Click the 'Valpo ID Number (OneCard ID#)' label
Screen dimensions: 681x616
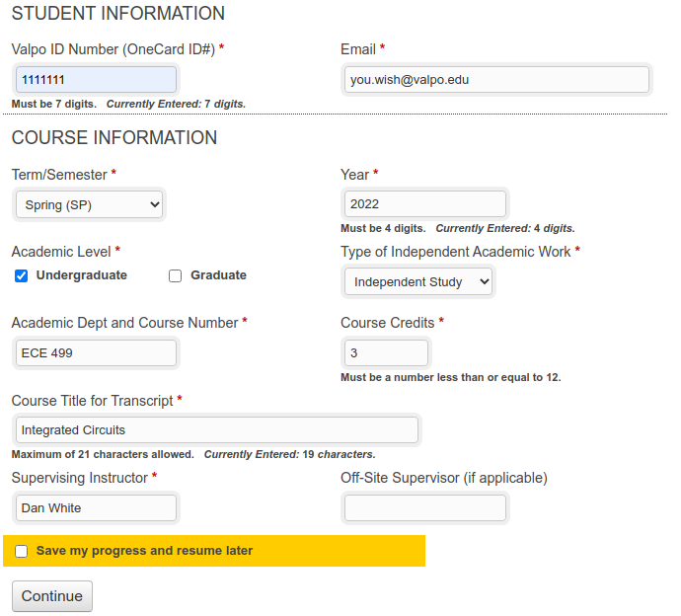(113, 49)
